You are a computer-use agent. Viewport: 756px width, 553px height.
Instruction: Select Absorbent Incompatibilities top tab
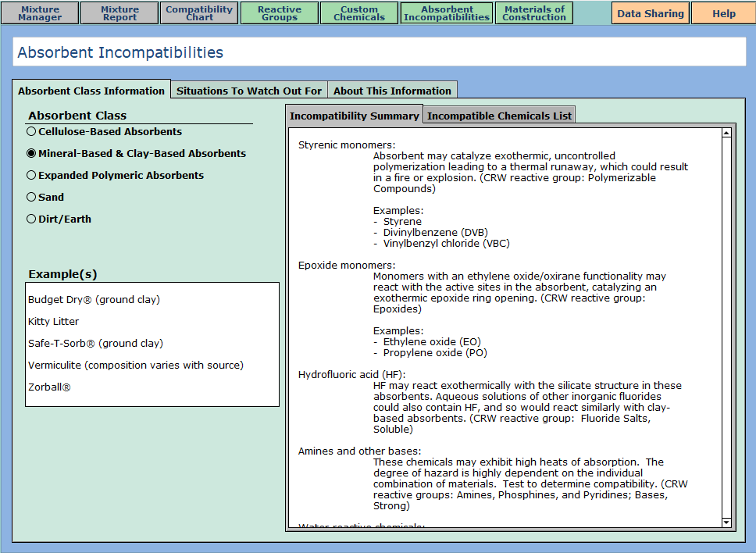447,13
